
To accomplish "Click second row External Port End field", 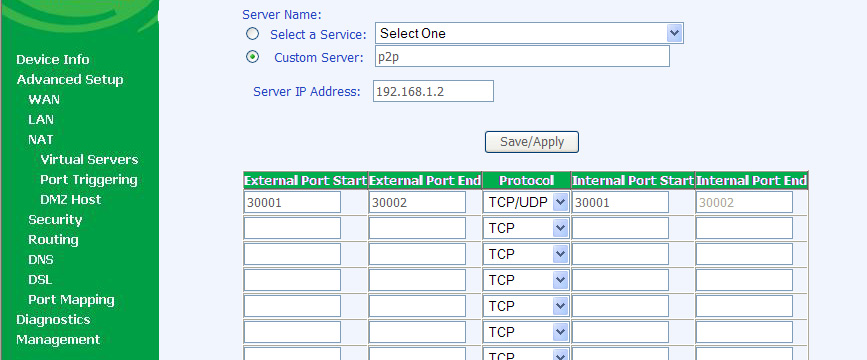I will point(417,228).
